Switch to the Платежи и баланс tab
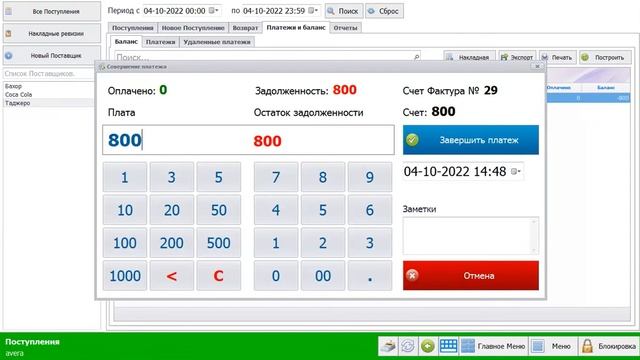The image size is (640, 360). point(296,27)
